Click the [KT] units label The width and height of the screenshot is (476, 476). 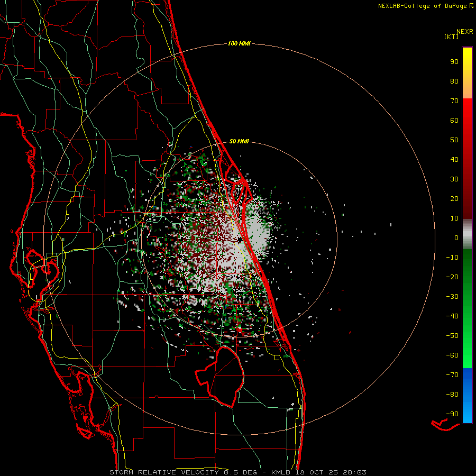(452, 36)
